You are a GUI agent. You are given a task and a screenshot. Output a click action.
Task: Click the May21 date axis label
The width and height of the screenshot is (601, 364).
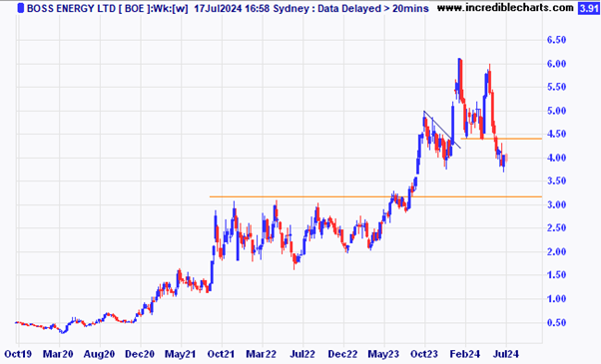(180, 354)
